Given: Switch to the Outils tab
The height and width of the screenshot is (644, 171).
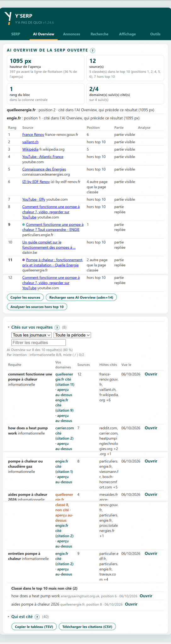Looking at the screenshot, I should [155, 34].
